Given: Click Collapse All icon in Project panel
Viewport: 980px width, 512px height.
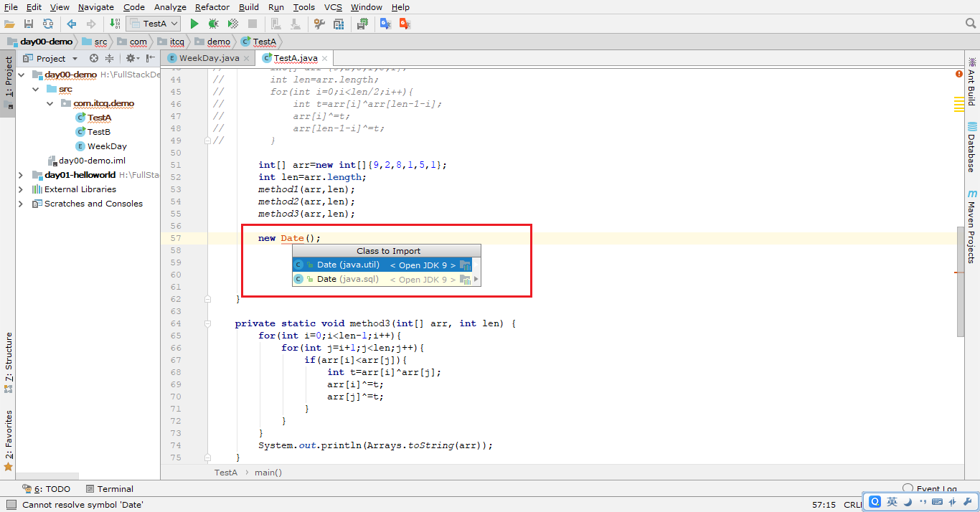Looking at the screenshot, I should pyautogui.click(x=109, y=58).
